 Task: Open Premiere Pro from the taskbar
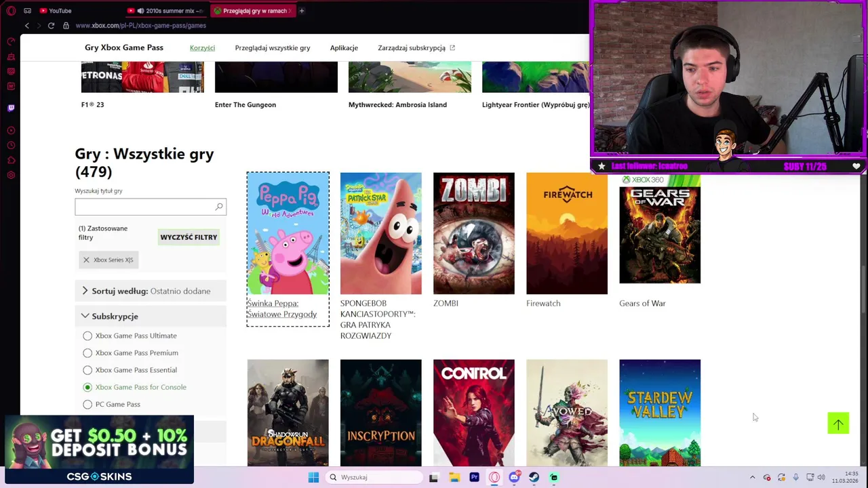point(474,477)
